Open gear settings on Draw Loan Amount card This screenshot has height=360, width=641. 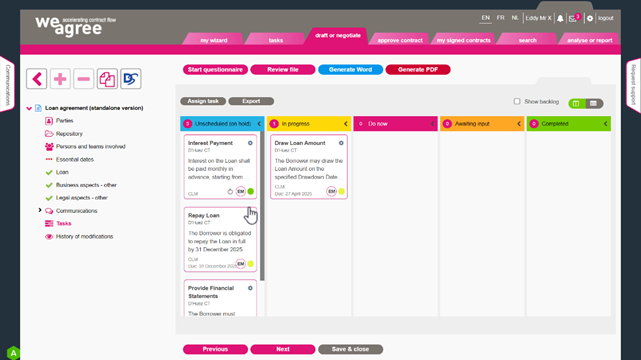coord(341,143)
